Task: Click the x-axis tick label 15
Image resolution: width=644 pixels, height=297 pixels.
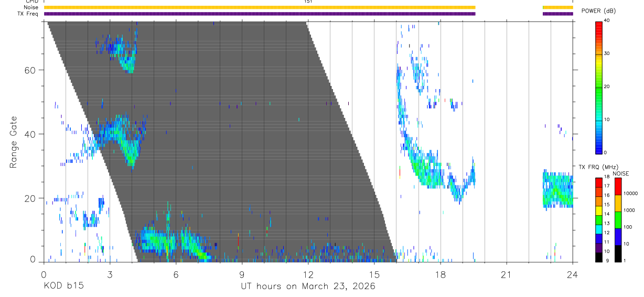Action: [374, 273]
